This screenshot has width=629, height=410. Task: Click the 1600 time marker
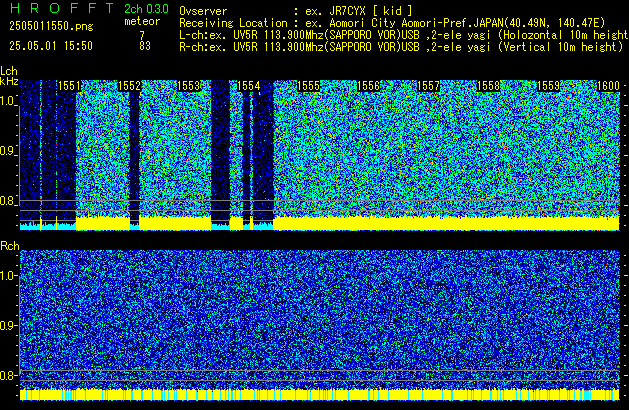pyautogui.click(x=608, y=86)
